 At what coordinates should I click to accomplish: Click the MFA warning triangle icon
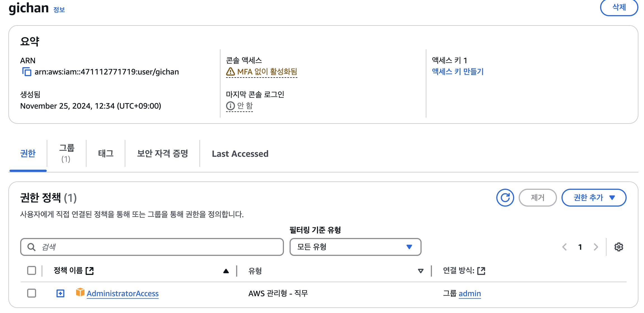[x=230, y=72]
